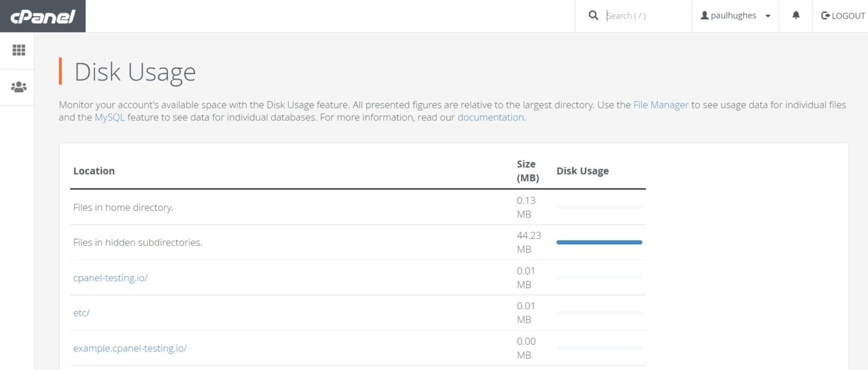The image size is (868, 370).
Task: Open the etc/ directory
Action: point(81,312)
